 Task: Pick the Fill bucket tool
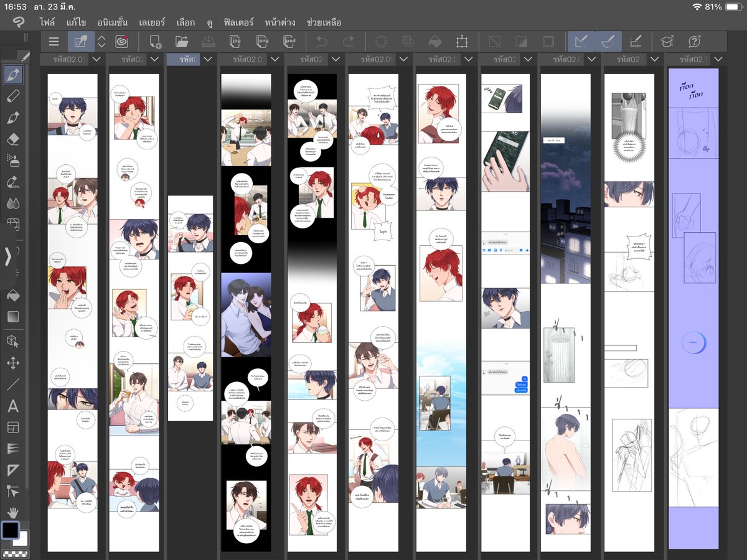(13, 296)
